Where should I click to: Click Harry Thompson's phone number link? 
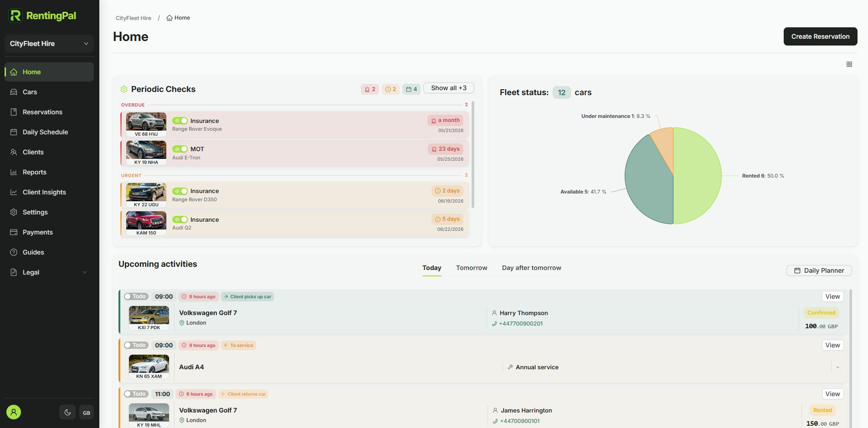[x=521, y=324]
